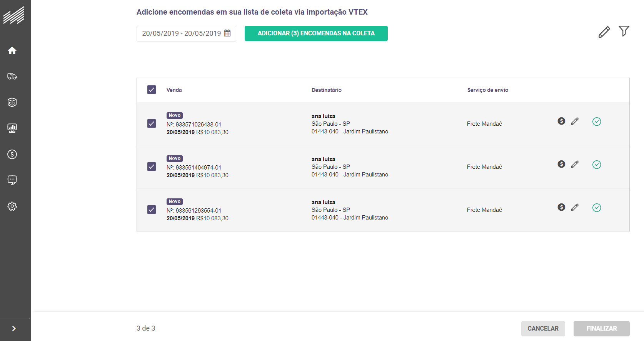Uncheck order 933571026438-01 checkbox
This screenshot has height=341, width=644.
152,123
